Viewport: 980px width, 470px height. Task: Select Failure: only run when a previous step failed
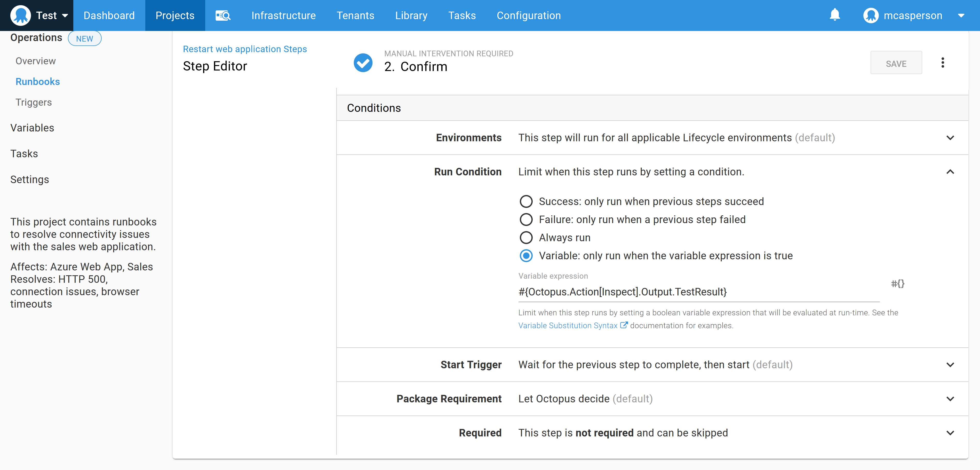(x=526, y=219)
